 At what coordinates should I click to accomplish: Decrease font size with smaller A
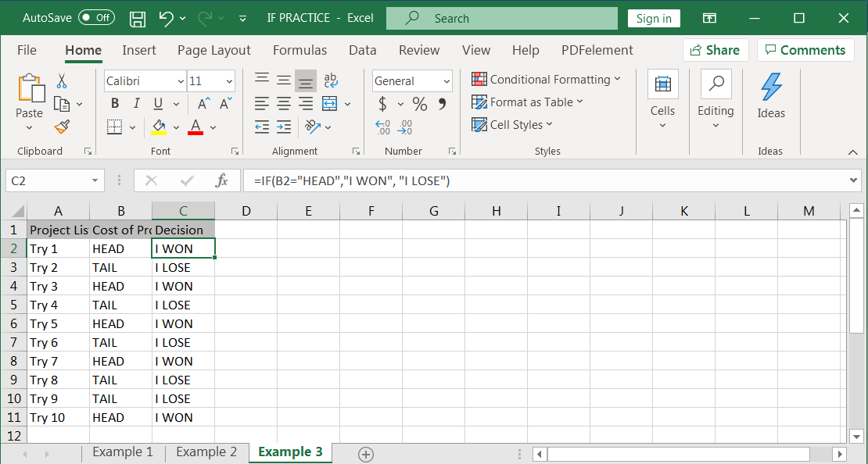[x=225, y=103]
